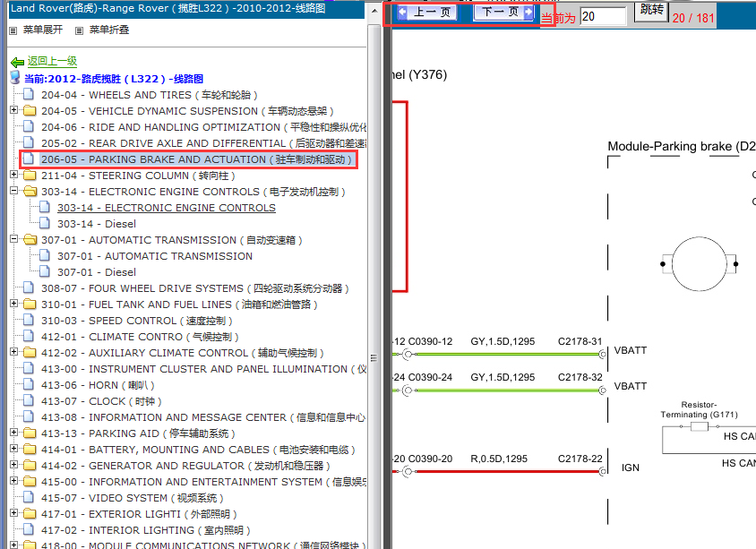Expand the 412-02 Auxiliary Climate Control node
This screenshot has width=756, height=549.
14,352
